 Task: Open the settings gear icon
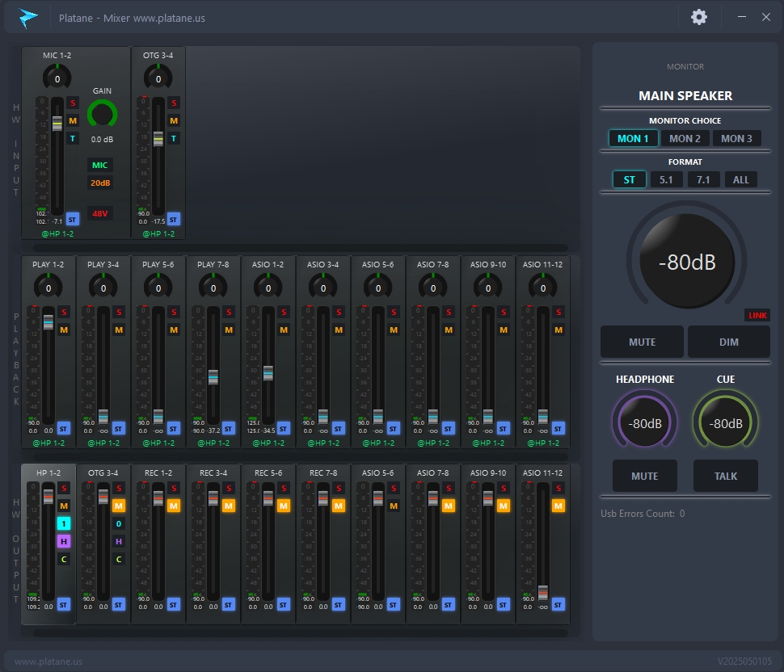[698, 18]
